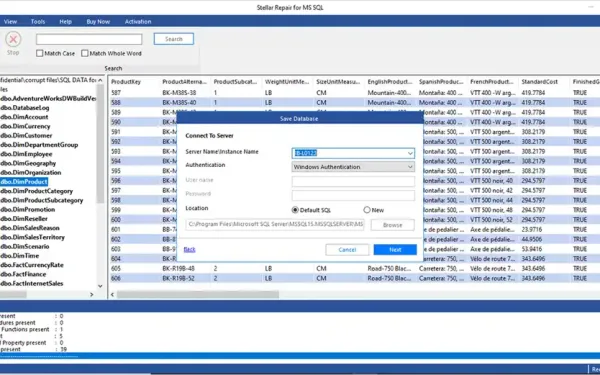
Task: Click the User name input field
Action: tap(353, 181)
